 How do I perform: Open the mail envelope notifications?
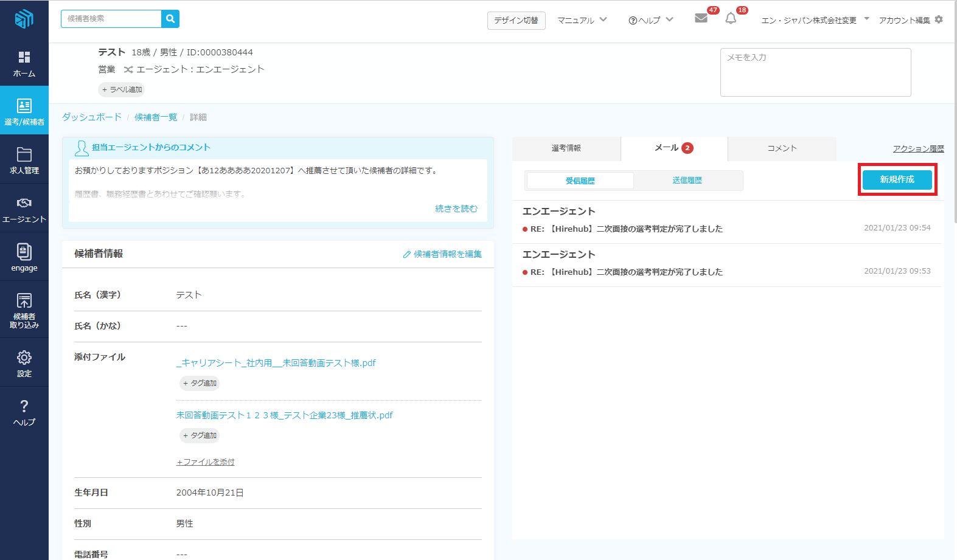pyautogui.click(x=701, y=19)
